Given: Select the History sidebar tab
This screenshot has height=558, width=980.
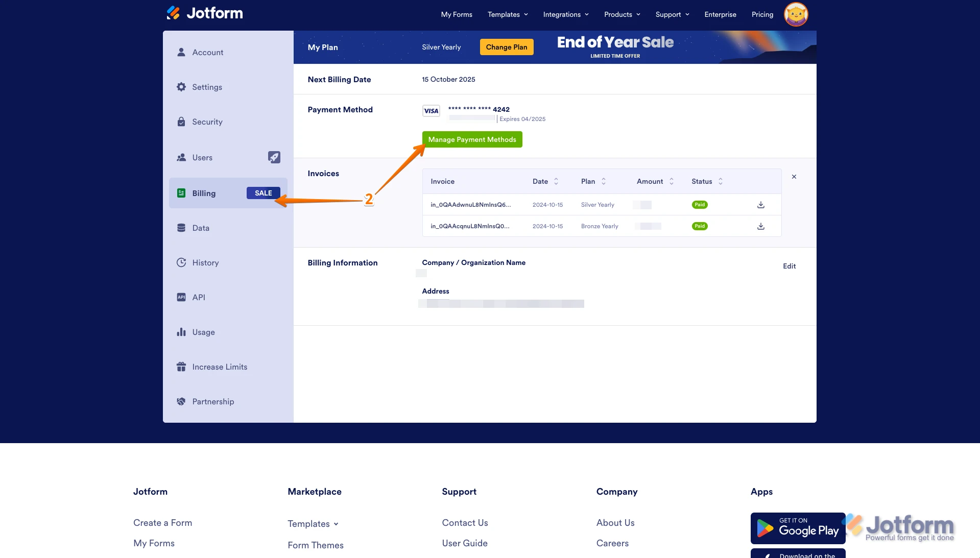Looking at the screenshot, I should pos(205,263).
